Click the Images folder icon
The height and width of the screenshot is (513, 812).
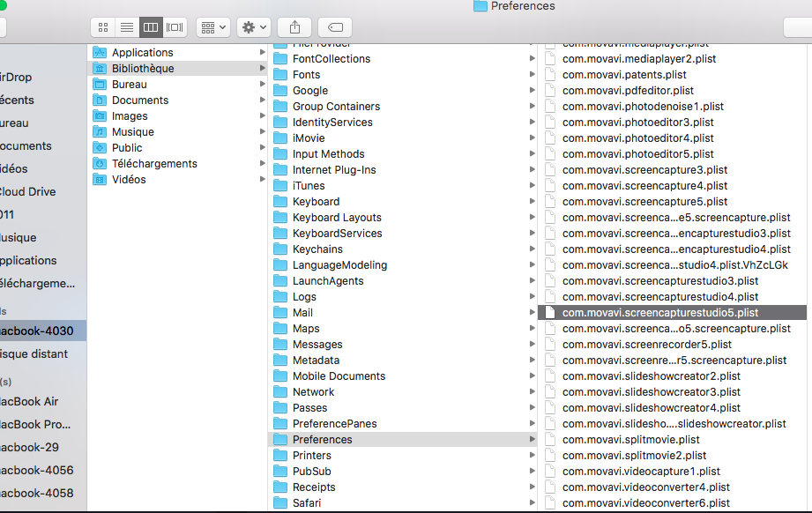pos(99,116)
